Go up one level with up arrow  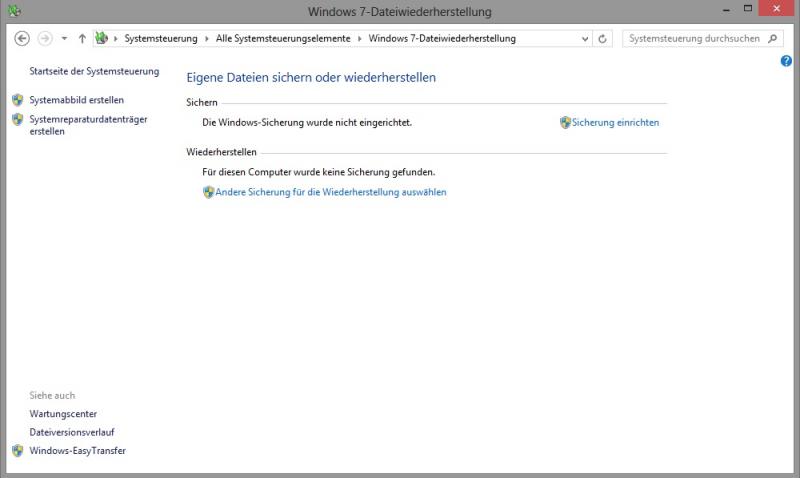(x=82, y=38)
